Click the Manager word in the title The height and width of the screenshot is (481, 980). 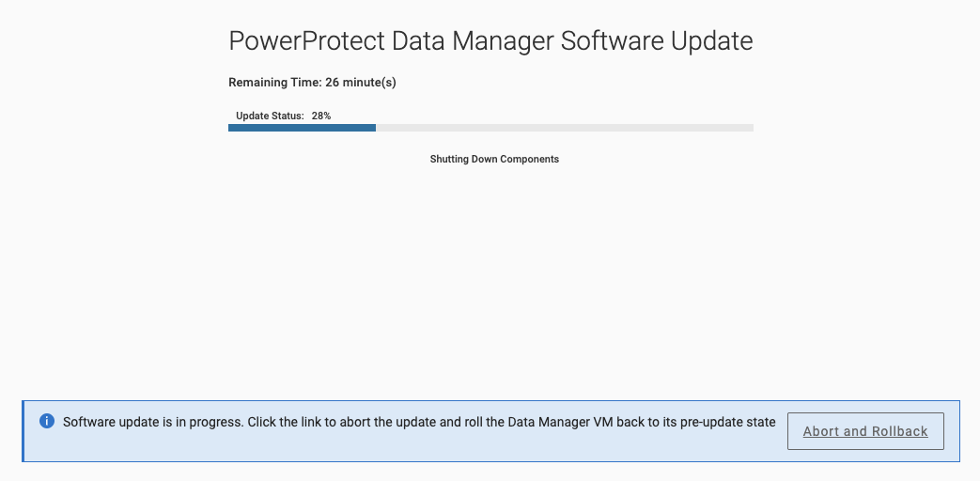point(503,41)
